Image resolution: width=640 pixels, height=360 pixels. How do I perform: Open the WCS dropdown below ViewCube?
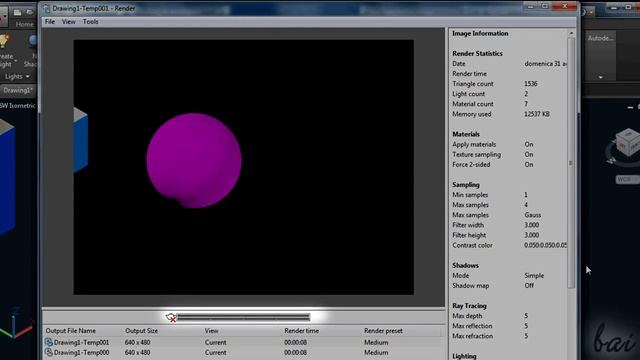click(x=627, y=180)
